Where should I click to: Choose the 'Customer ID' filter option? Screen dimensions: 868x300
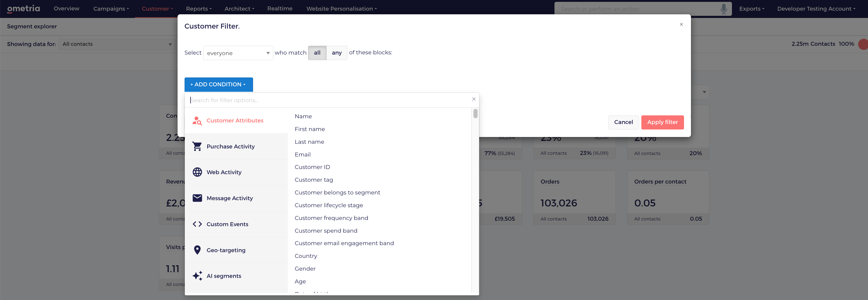tap(312, 167)
